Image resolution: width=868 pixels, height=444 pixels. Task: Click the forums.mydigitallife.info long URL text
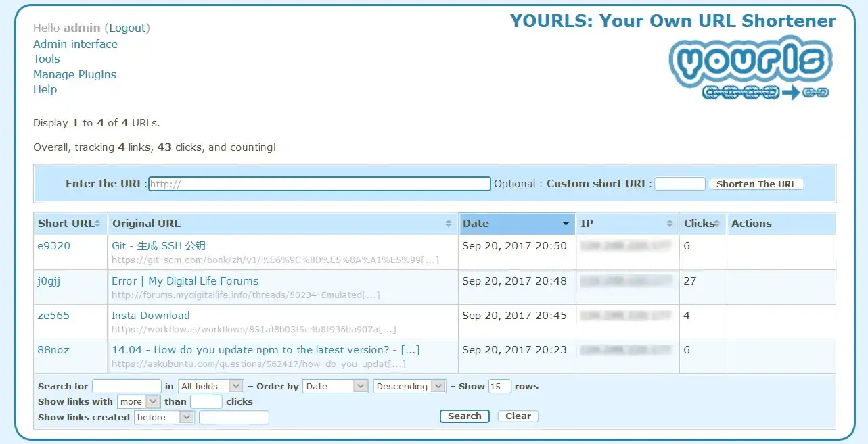[246, 295]
